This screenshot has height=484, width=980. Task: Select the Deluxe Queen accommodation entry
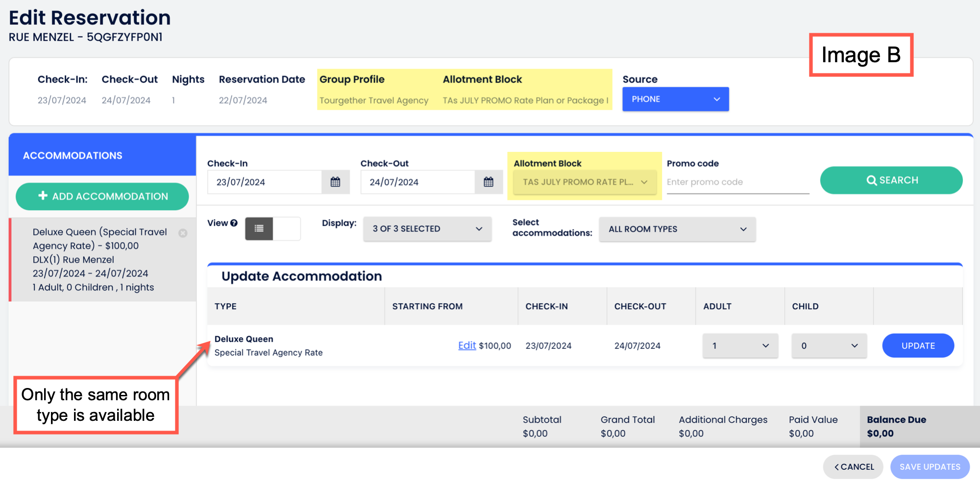click(100, 260)
